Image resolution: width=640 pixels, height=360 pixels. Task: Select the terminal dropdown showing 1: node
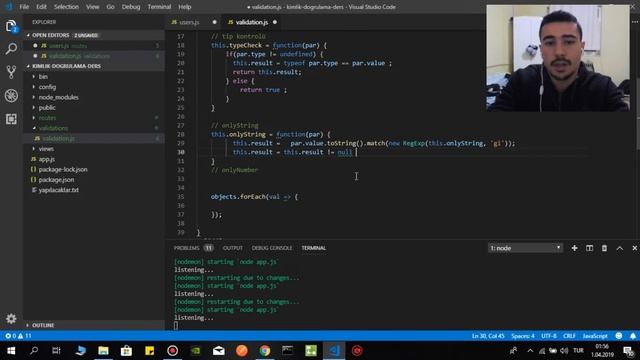[525, 248]
